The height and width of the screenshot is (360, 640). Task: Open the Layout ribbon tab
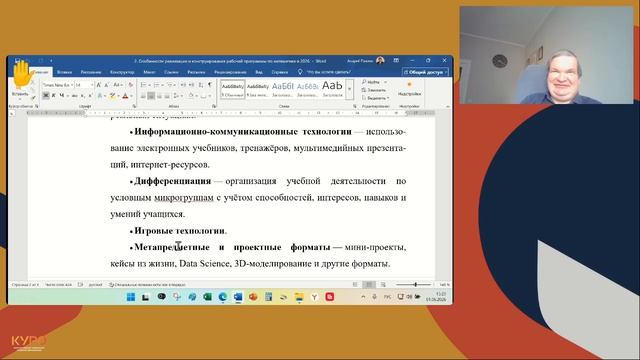click(x=149, y=72)
